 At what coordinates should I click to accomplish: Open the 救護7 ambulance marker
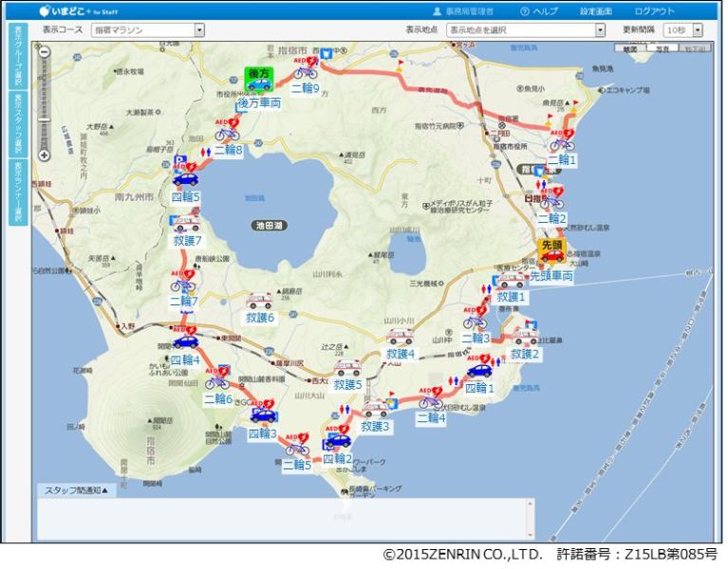[187, 224]
